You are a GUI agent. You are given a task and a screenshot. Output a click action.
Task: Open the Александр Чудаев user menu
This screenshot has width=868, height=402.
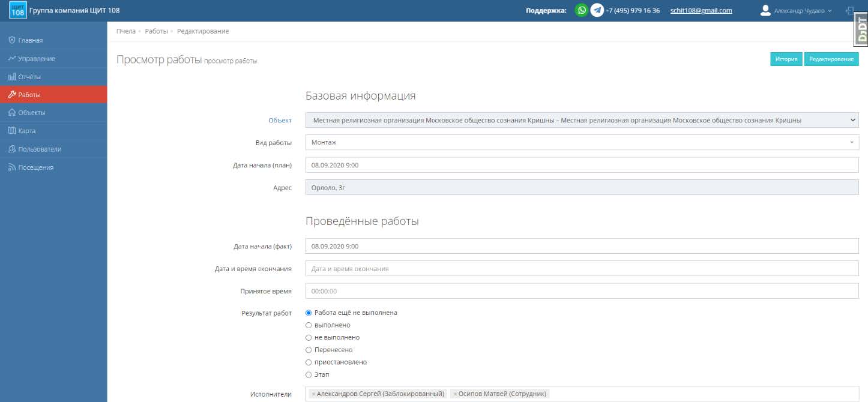pyautogui.click(x=803, y=11)
